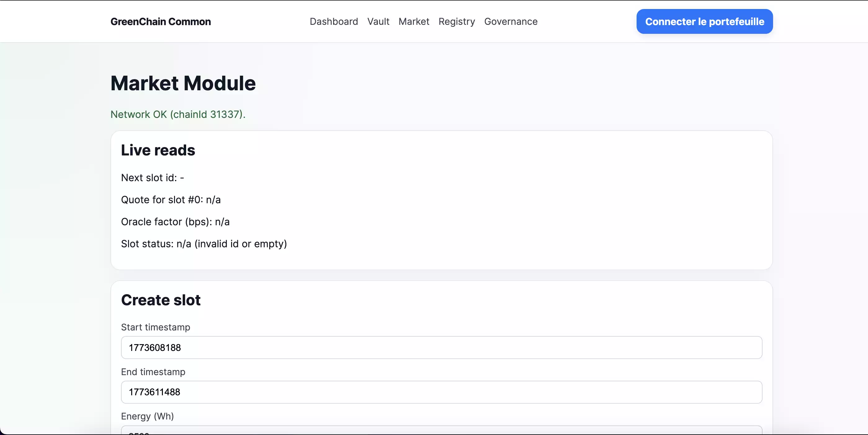Screen dimensions: 868x435
Task: Click the Oracle factor (bps) readout
Action: point(175,222)
